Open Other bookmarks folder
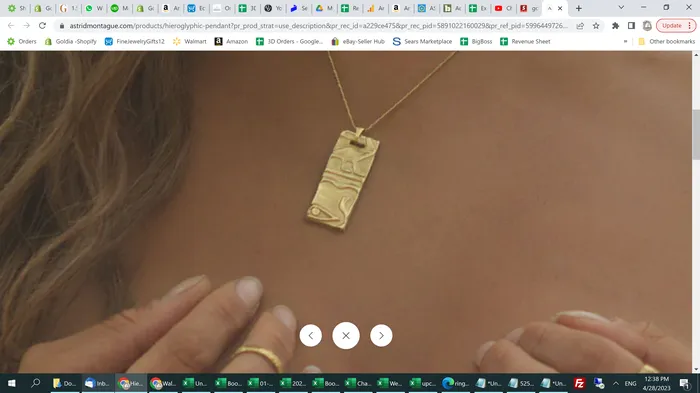The image size is (700, 393). pos(667,42)
